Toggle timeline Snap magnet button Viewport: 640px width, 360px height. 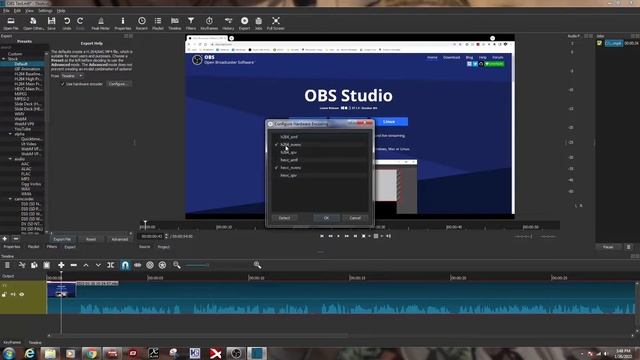pos(125,265)
